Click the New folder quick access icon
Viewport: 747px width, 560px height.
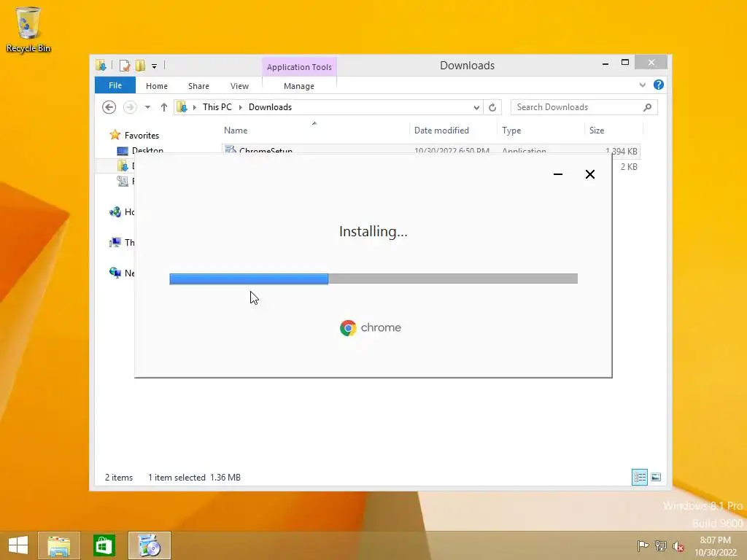[140, 66]
